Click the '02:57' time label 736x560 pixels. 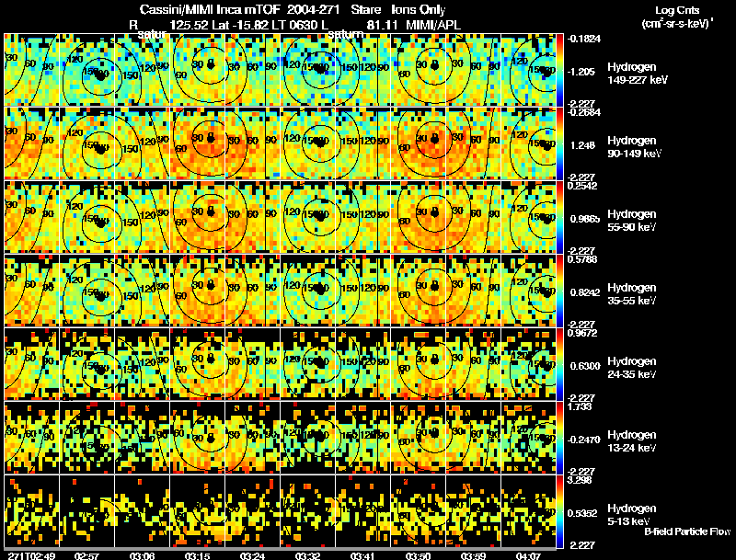click(86, 555)
